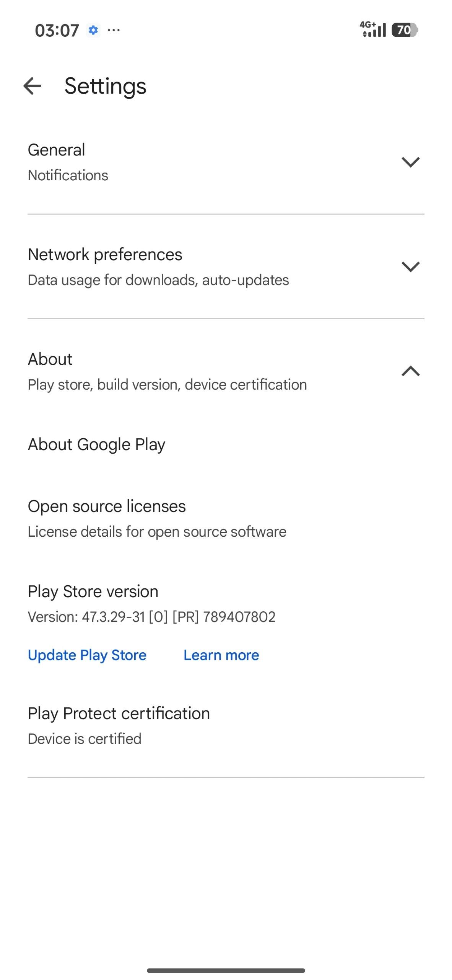This screenshot has width=452, height=980.
Task: Tap the battery level indicator
Action: point(405,30)
